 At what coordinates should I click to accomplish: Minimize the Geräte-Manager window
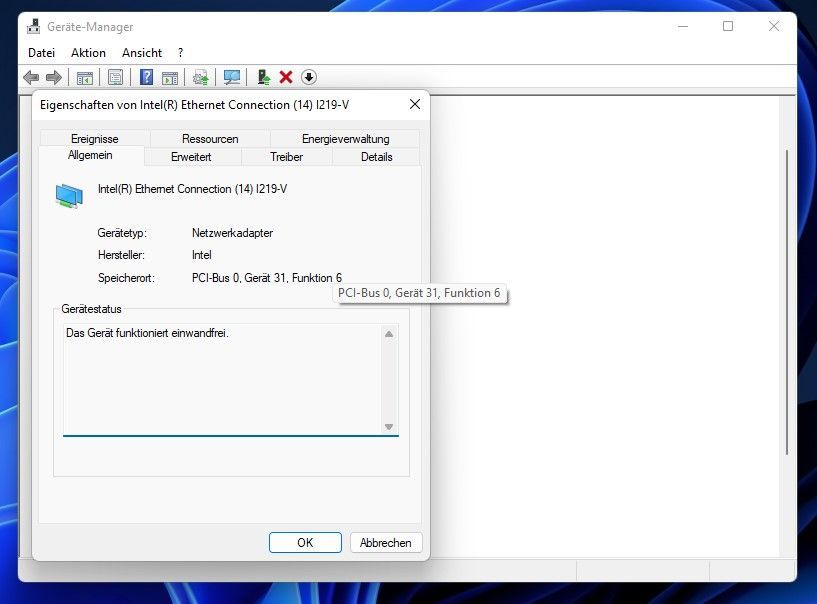pyautogui.click(x=683, y=26)
